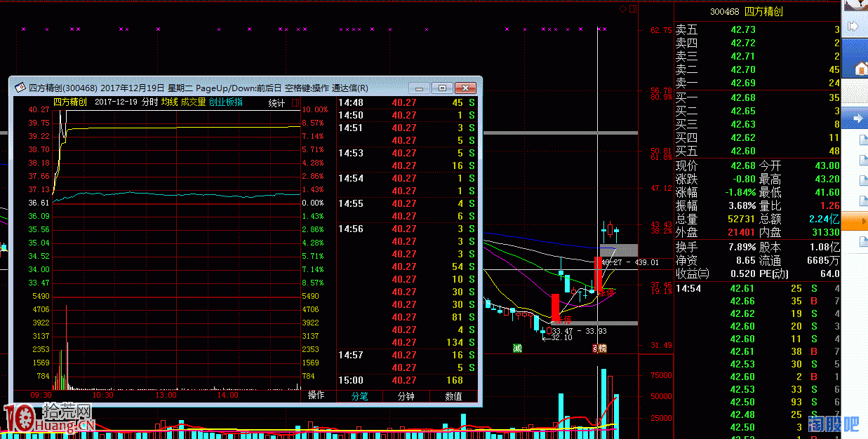The image size is (868, 439).
Task: Click the red panel-layout icon above price axis
Action: pyautogui.click(x=633, y=8)
